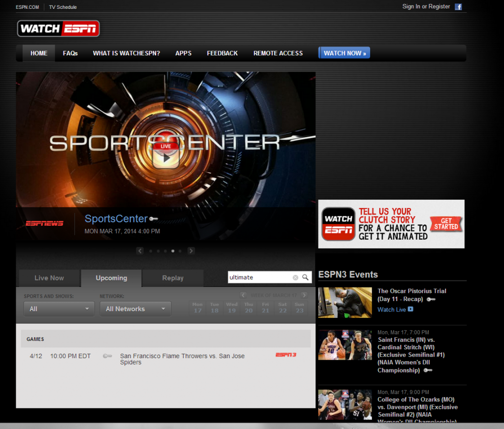This screenshot has width=504, height=429.
Task: Click key icon after NAIA Semifinal #1
Action: pyautogui.click(x=428, y=370)
